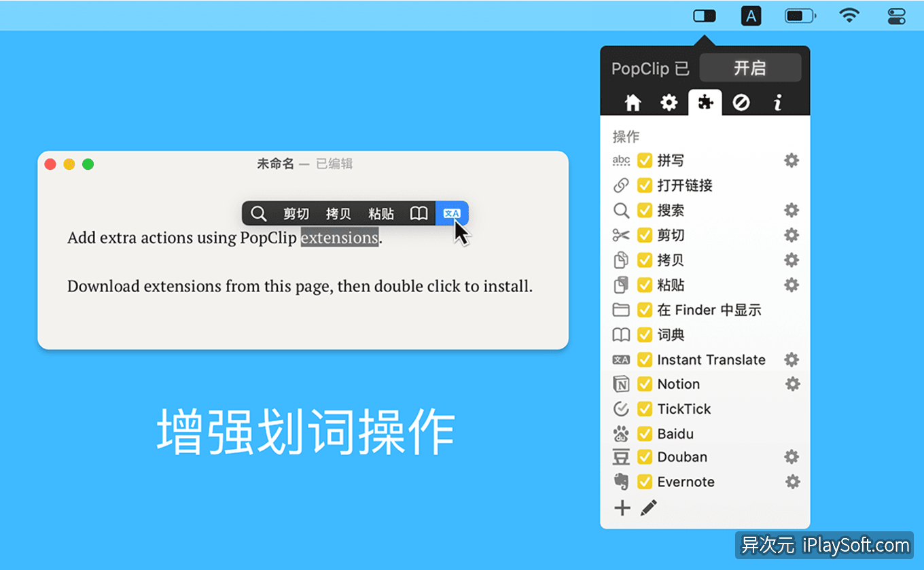Click the Wi-Fi icon in the menu bar
Image resolution: width=924 pixels, height=570 pixels.
click(x=849, y=15)
